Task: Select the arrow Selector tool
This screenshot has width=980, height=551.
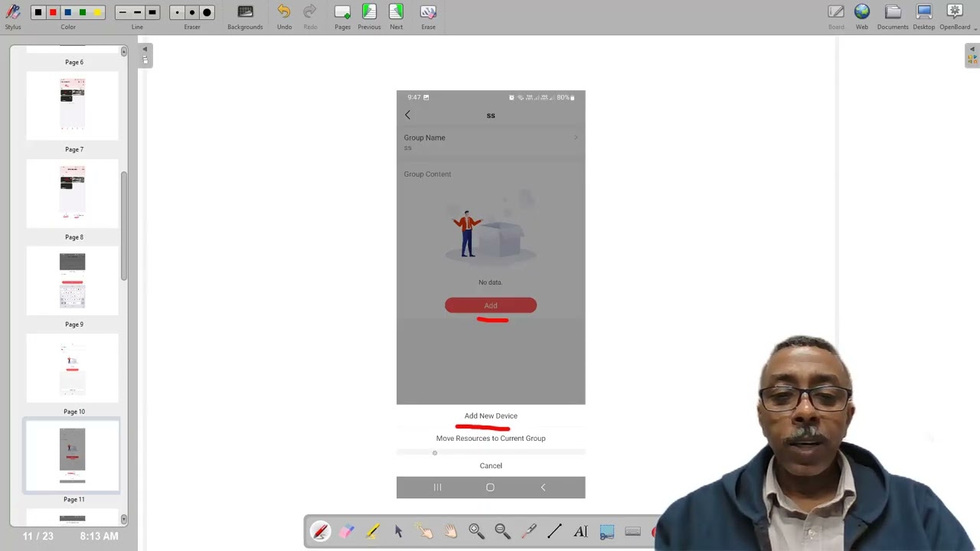Action: [399, 531]
